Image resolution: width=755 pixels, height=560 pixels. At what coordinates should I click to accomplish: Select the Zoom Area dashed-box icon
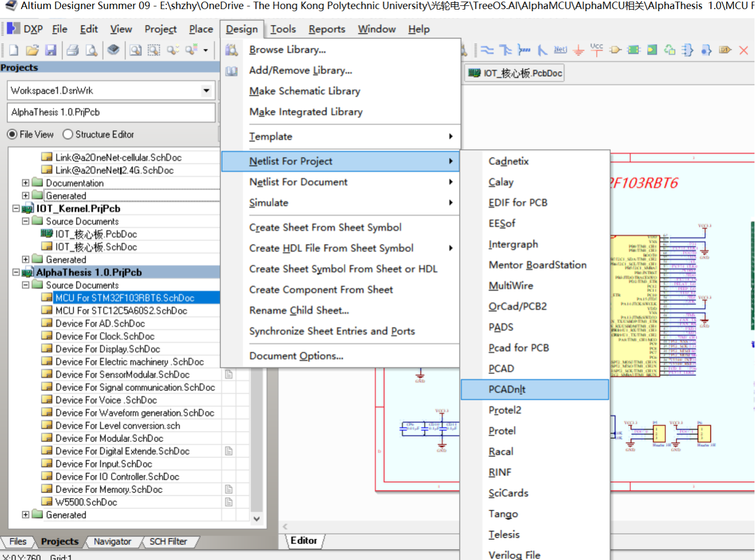tap(154, 50)
